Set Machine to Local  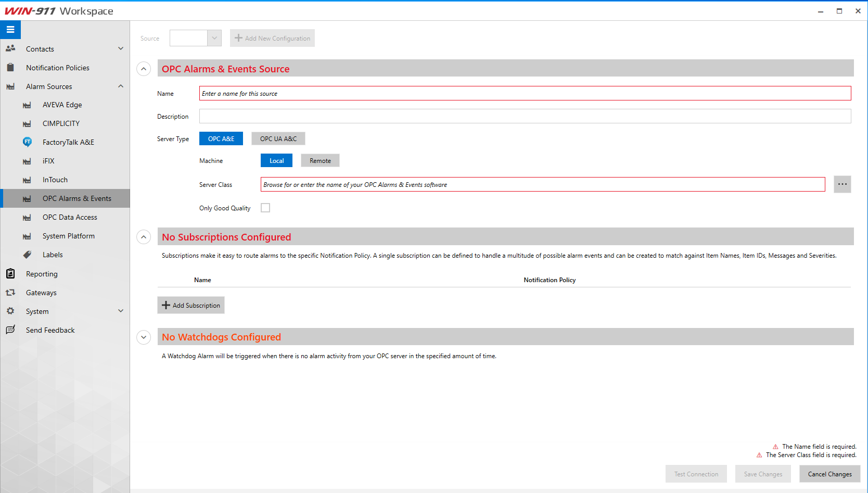[276, 160]
